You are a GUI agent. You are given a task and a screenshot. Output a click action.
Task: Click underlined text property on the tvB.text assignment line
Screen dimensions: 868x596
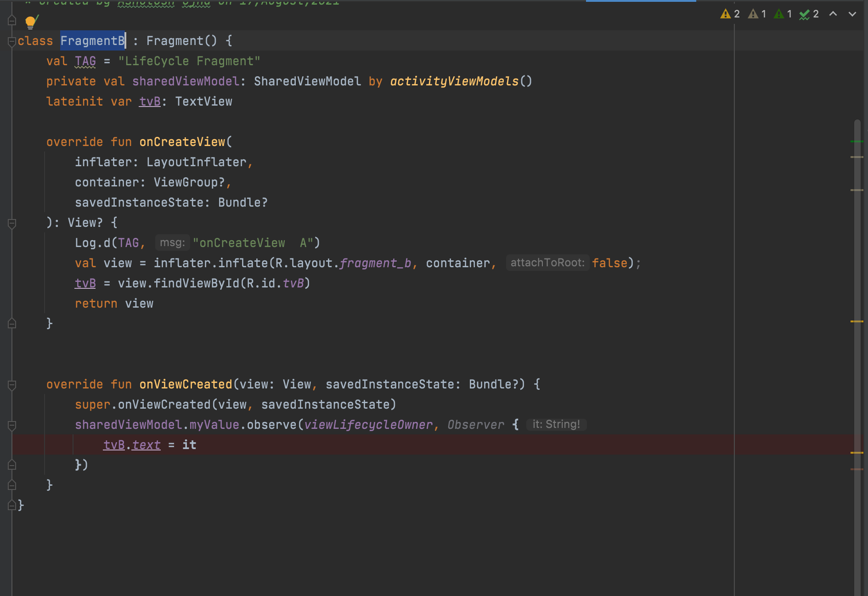(147, 445)
